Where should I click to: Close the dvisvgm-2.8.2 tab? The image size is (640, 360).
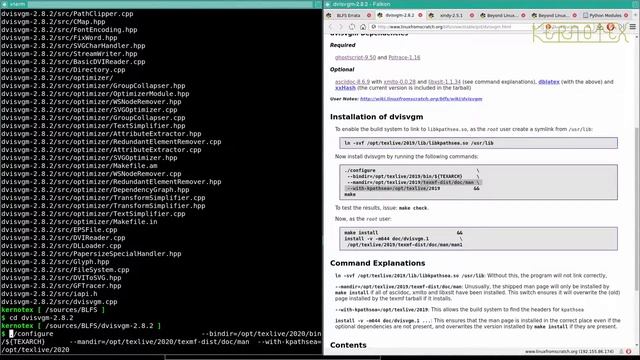pos(420,16)
